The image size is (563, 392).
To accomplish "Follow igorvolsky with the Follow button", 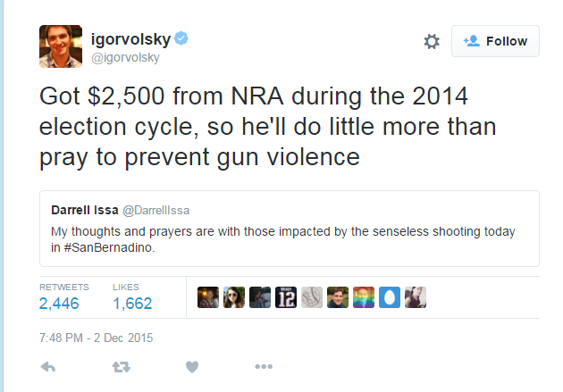I will tap(495, 41).
